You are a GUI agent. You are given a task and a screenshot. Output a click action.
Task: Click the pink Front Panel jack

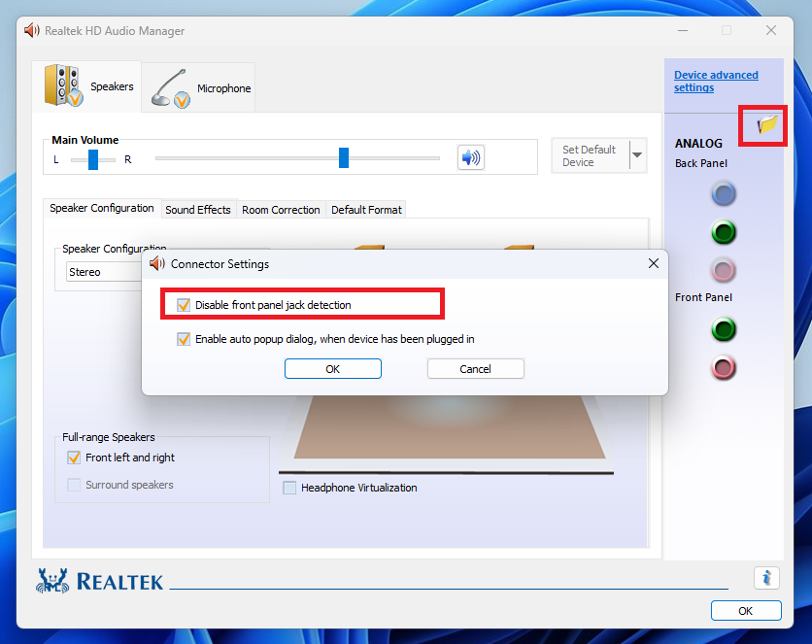point(724,367)
